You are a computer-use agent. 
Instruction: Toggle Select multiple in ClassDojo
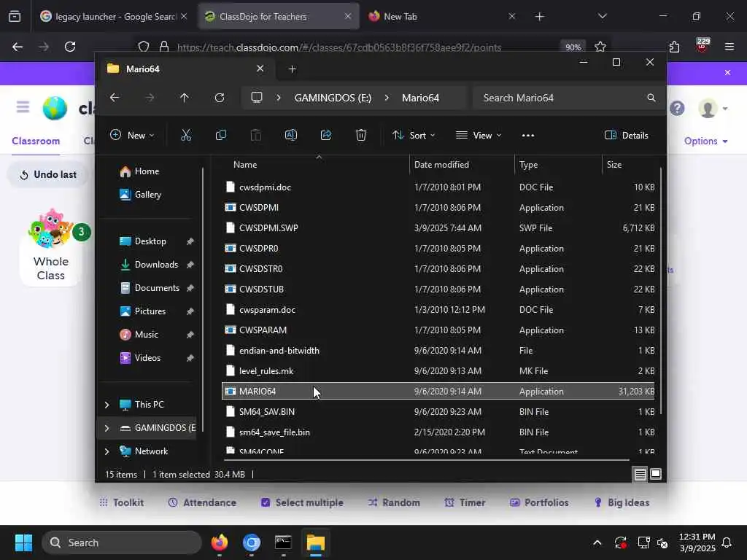point(302,502)
